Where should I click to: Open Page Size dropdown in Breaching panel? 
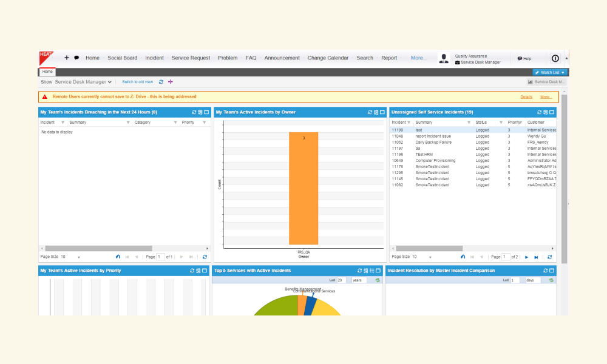[78, 257]
